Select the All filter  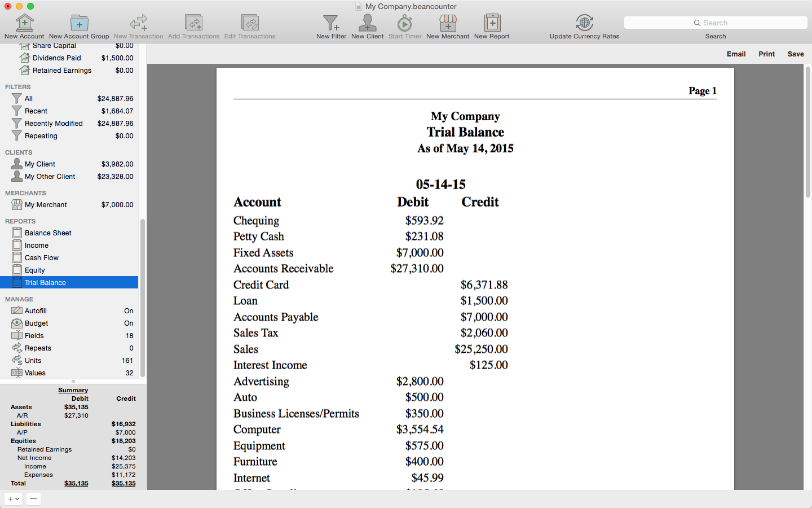tap(69, 99)
